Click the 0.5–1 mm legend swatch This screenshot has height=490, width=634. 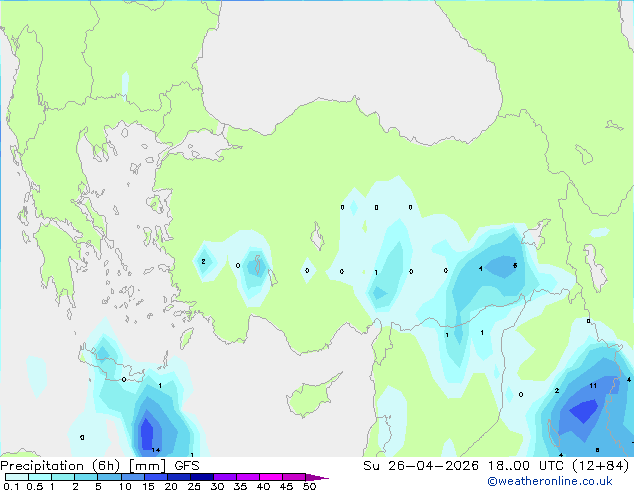coord(40,477)
